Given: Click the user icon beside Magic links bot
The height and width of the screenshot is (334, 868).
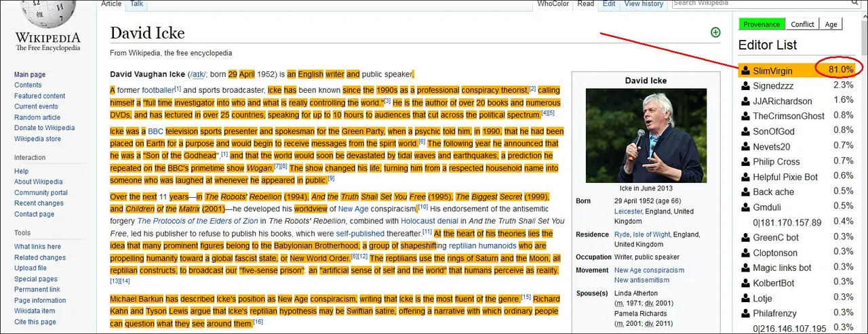Looking at the screenshot, I should 746,268.
